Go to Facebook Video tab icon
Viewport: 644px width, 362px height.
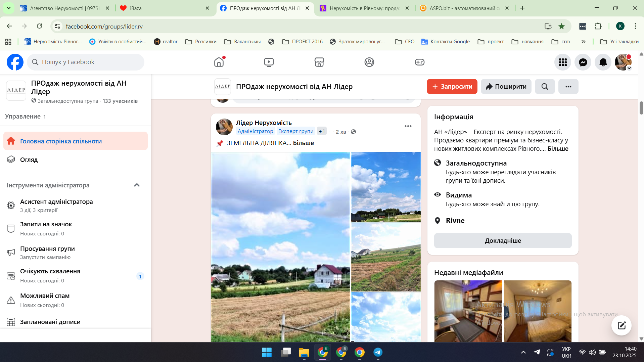269,62
